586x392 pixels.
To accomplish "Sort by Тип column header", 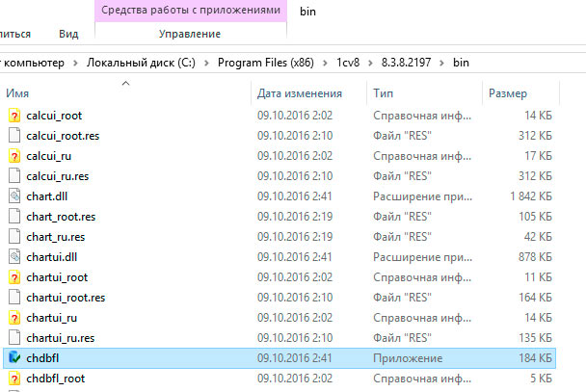I will pyautogui.click(x=383, y=93).
